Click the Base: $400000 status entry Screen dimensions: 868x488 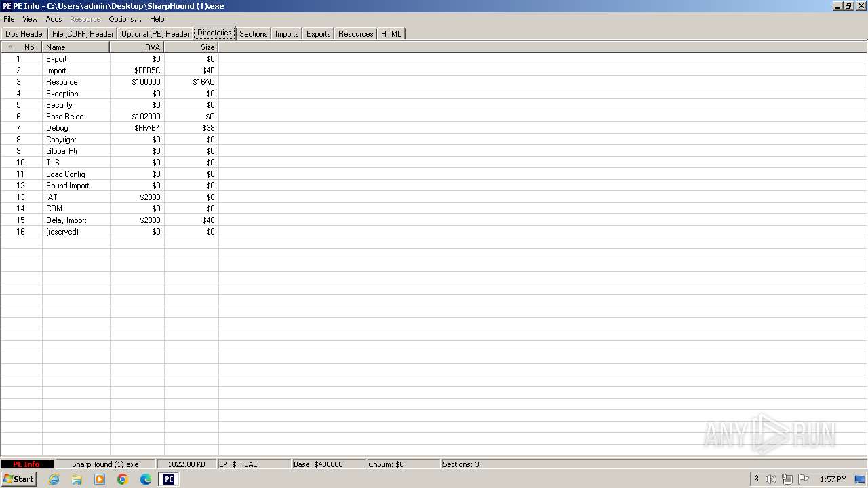(x=328, y=464)
